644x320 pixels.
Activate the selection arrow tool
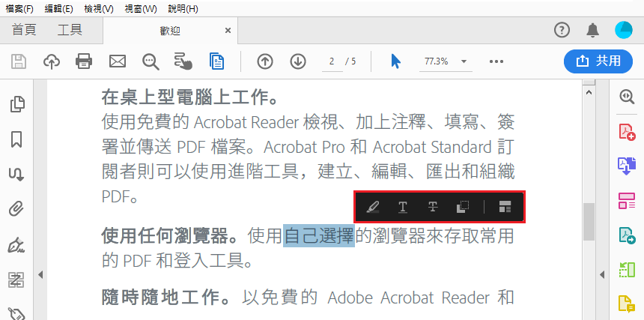click(x=395, y=61)
